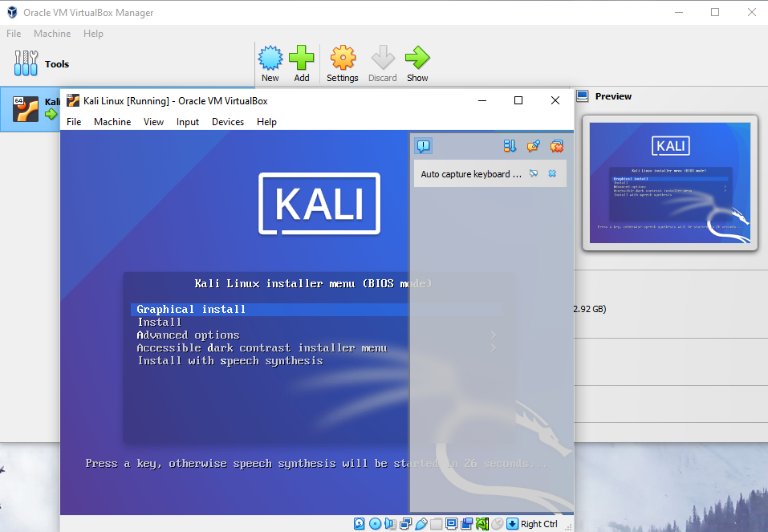The image size is (768, 532).
Task: Select Install with speech synthesis option
Action: pos(230,361)
